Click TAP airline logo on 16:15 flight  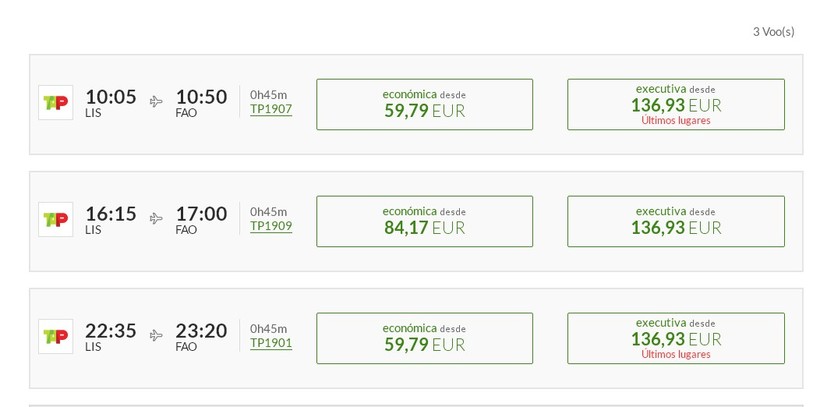point(55,220)
